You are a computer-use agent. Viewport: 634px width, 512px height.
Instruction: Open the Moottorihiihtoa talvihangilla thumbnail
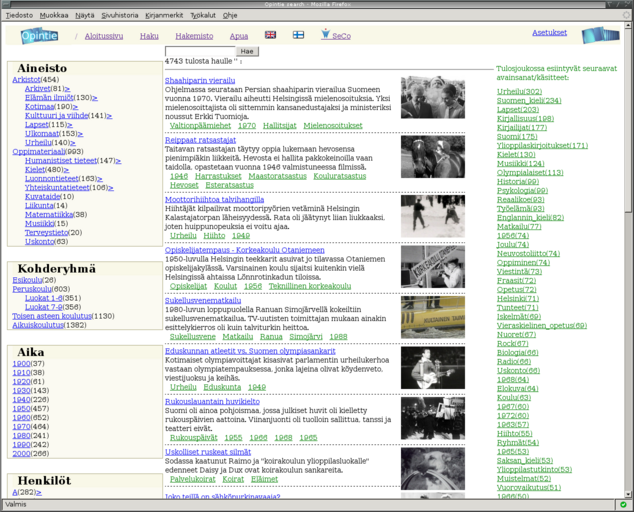tap(433, 216)
